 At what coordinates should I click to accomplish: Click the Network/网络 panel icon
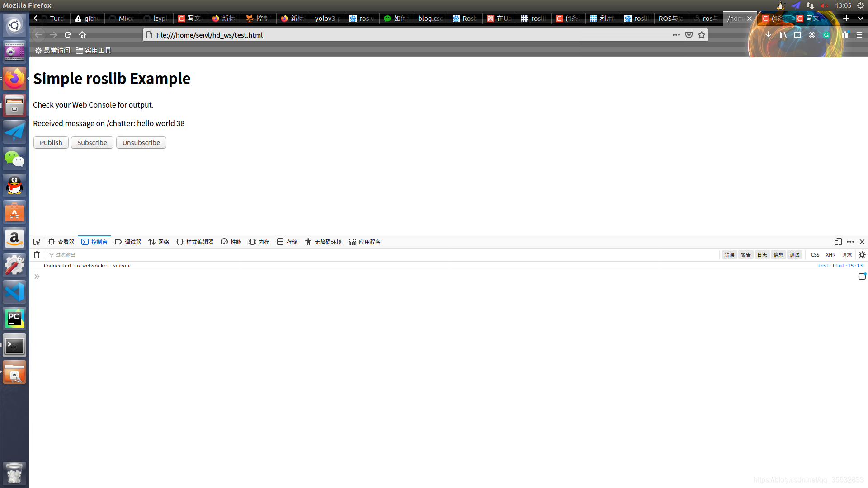point(158,242)
